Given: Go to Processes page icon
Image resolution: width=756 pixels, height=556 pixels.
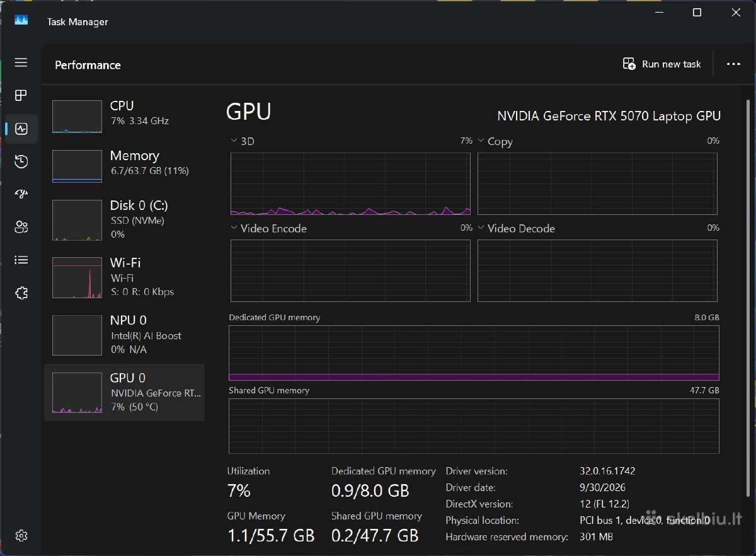Looking at the screenshot, I should [21, 95].
